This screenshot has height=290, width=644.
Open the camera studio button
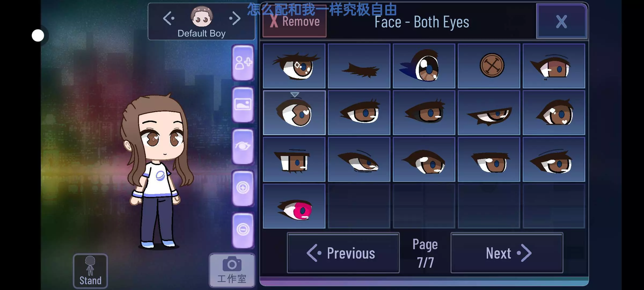(x=232, y=270)
